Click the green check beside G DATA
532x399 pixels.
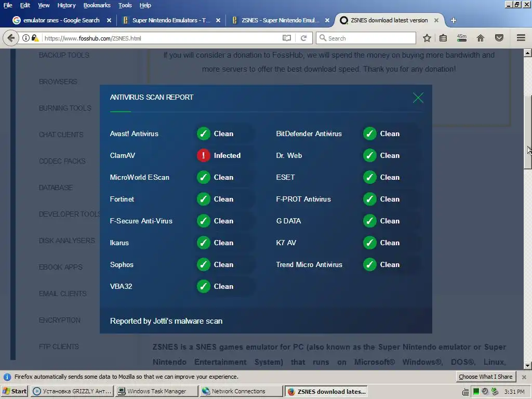tap(370, 221)
